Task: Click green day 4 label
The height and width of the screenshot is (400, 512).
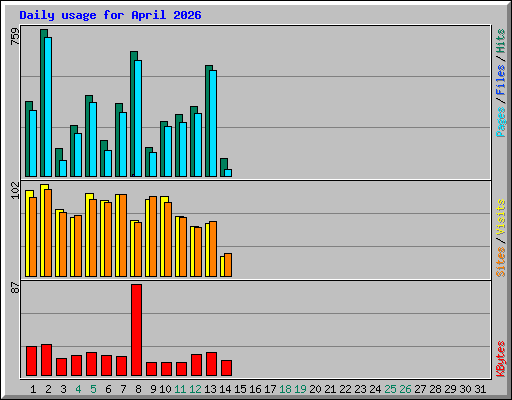Action: pyautogui.click(x=78, y=389)
